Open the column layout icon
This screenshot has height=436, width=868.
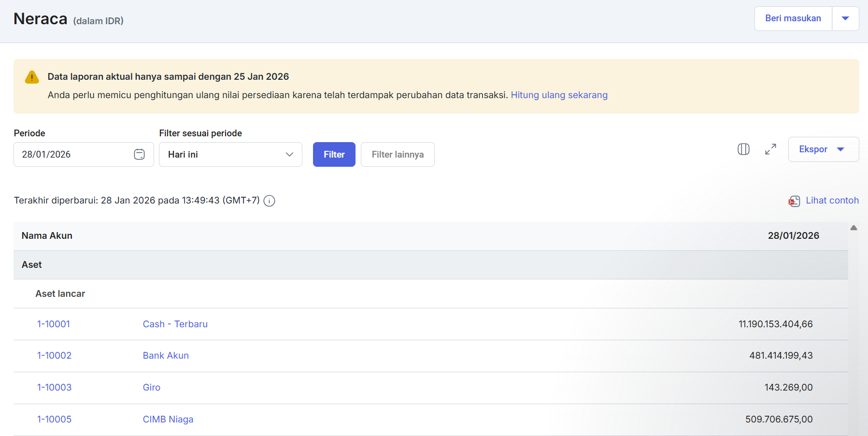tap(743, 149)
